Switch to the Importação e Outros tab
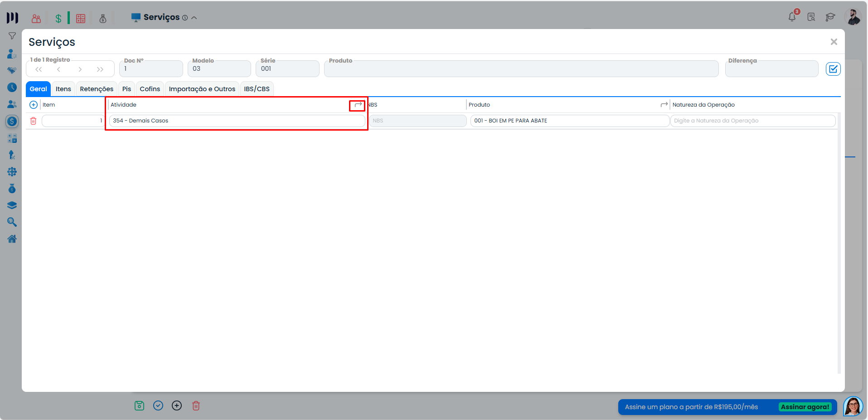The width and height of the screenshot is (868, 420). [x=202, y=89]
